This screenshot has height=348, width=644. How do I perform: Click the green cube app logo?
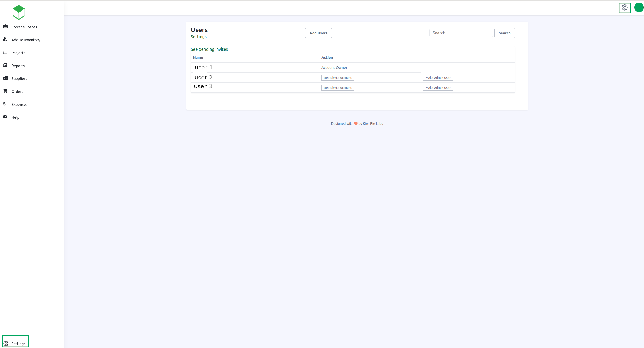pyautogui.click(x=19, y=12)
